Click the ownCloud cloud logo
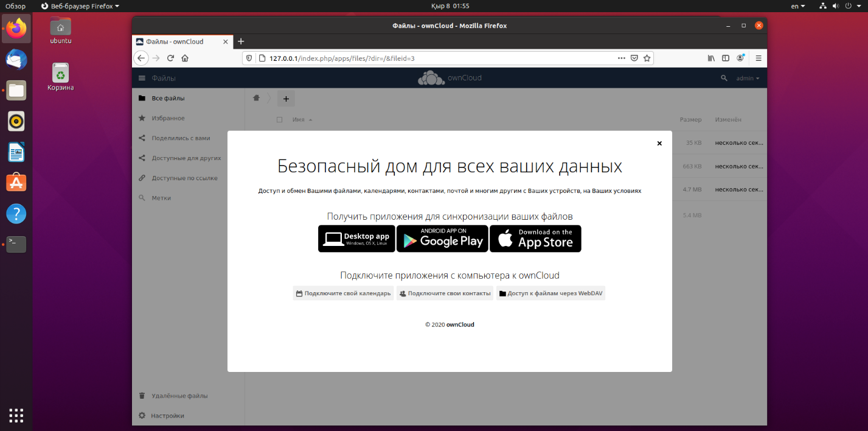 (431, 78)
